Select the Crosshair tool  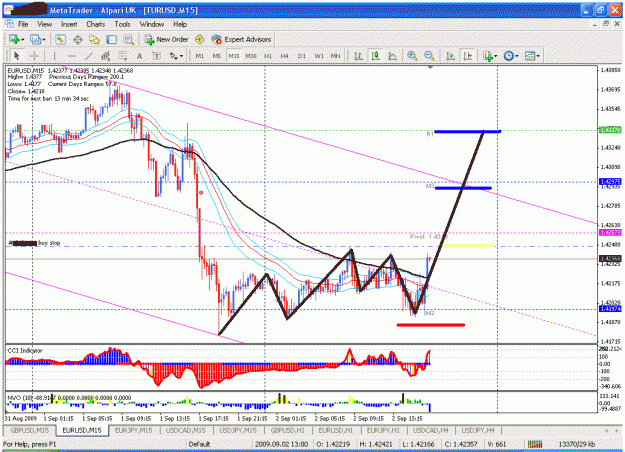point(34,56)
